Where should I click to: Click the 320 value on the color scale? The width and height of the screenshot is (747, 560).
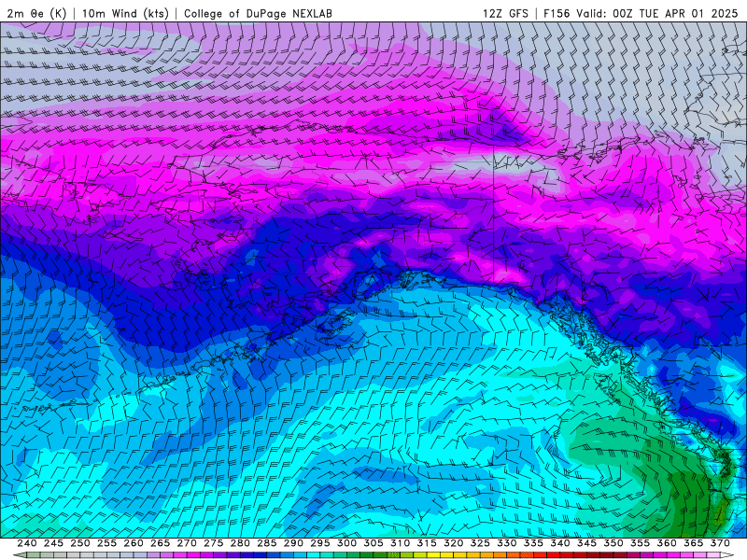coord(454,543)
